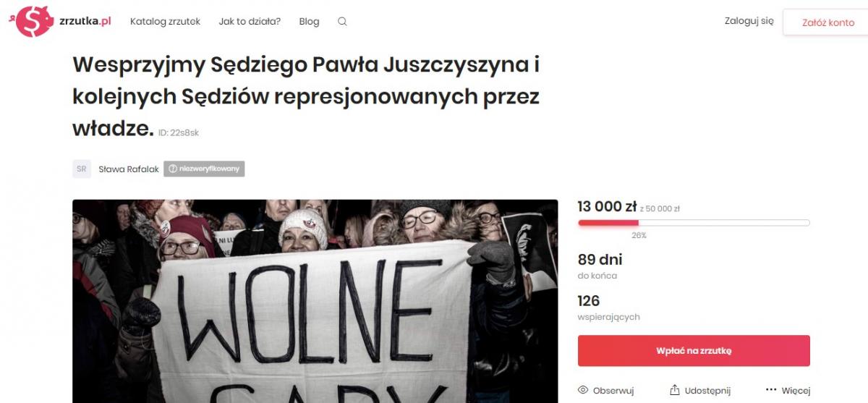Click the eye icon next to Obserwuj
The width and height of the screenshot is (868, 403).
[583, 390]
